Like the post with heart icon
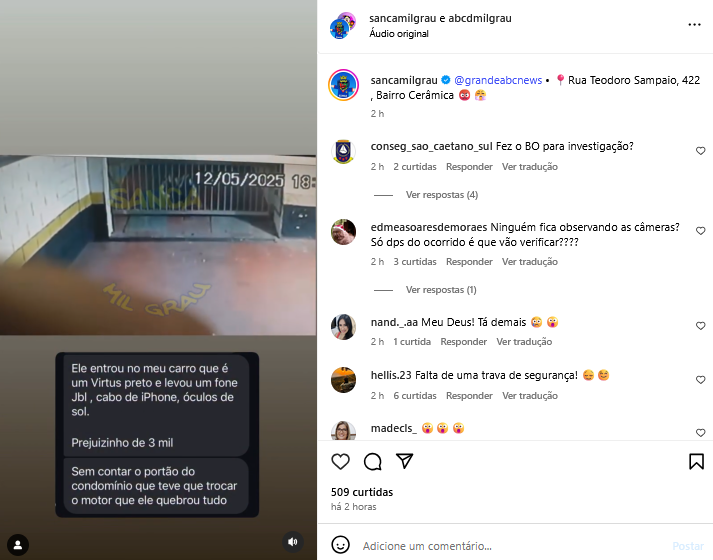This screenshot has width=713, height=560. point(340,461)
